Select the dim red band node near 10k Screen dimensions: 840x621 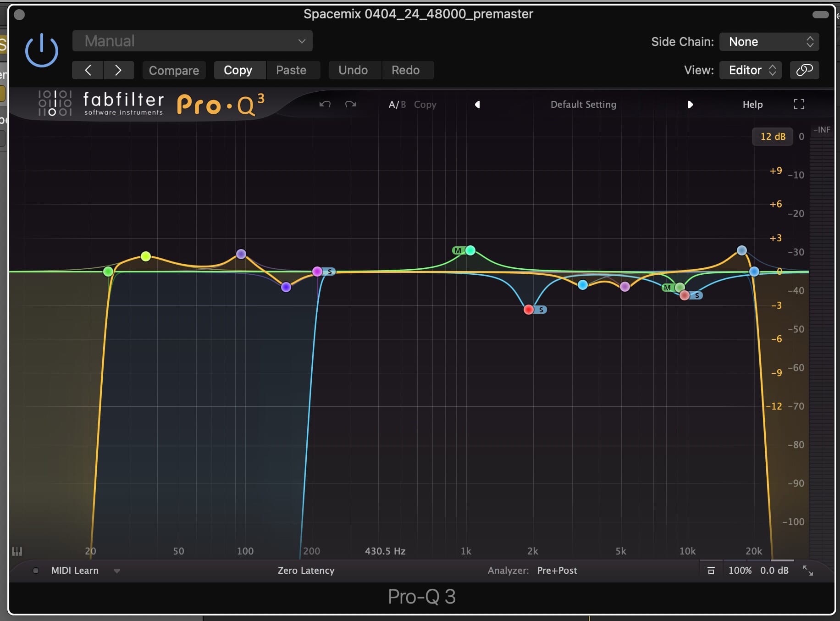[685, 295]
